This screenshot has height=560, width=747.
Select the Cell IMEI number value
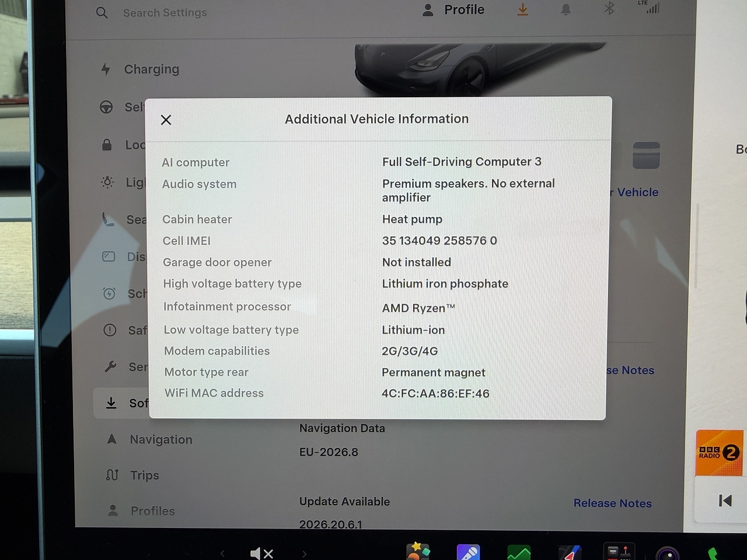point(439,240)
